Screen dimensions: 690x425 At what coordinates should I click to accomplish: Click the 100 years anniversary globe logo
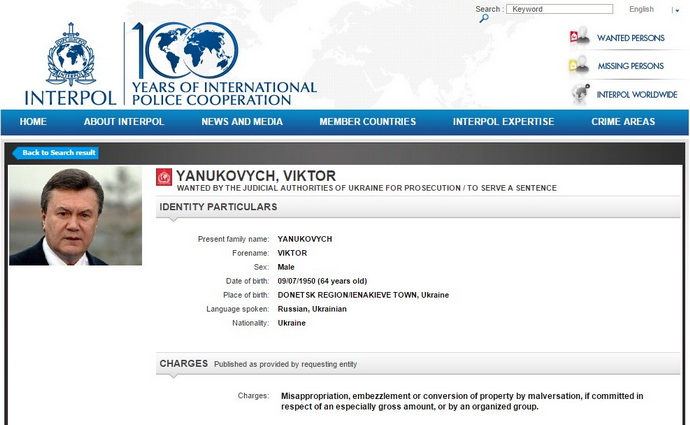[x=185, y=50]
